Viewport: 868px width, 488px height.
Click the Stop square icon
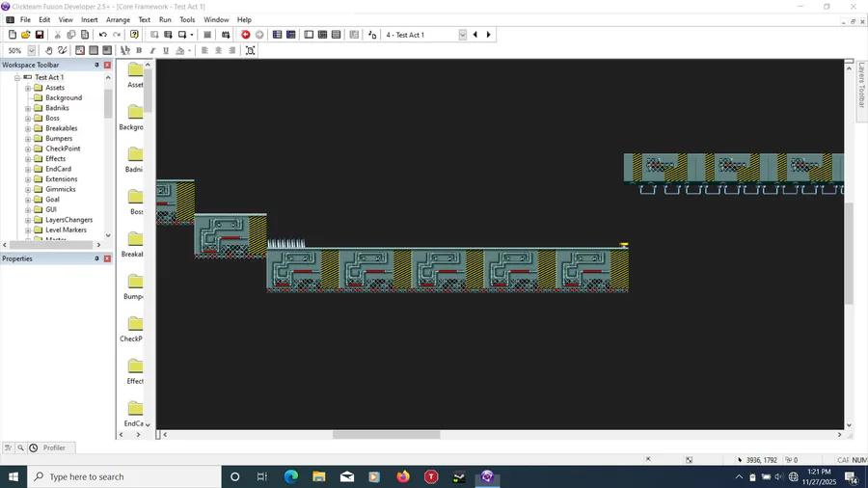pyautogui.click(x=207, y=35)
